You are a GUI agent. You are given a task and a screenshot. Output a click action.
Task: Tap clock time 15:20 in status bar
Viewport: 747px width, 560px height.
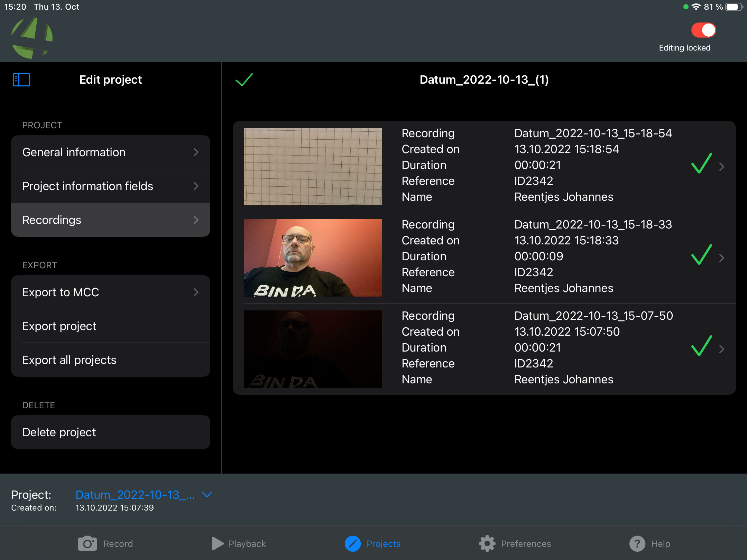(15, 7)
